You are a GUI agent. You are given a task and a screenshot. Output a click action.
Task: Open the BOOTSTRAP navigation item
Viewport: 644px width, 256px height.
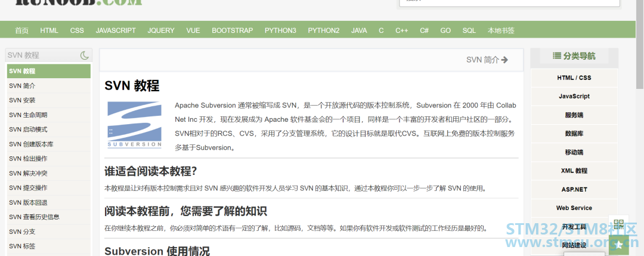tap(233, 30)
